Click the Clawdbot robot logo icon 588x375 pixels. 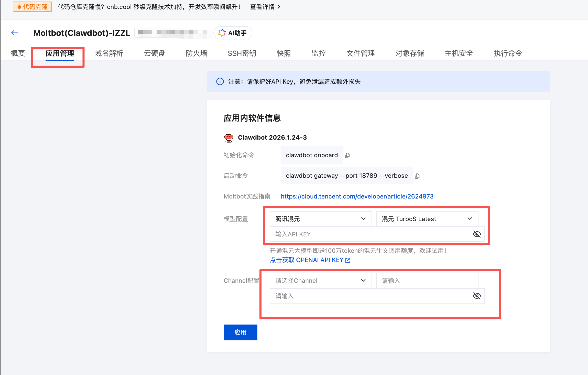tap(228, 138)
